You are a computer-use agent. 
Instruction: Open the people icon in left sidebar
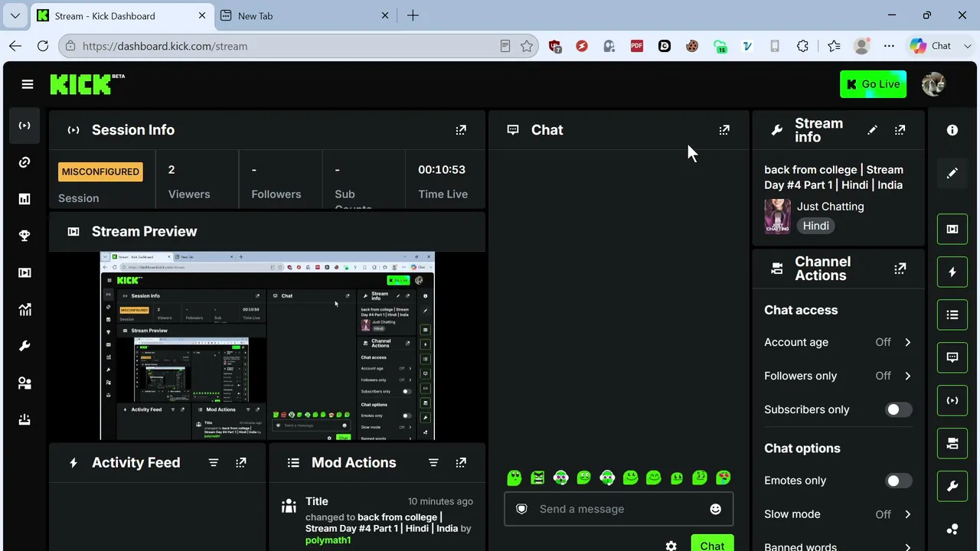pos(24,383)
